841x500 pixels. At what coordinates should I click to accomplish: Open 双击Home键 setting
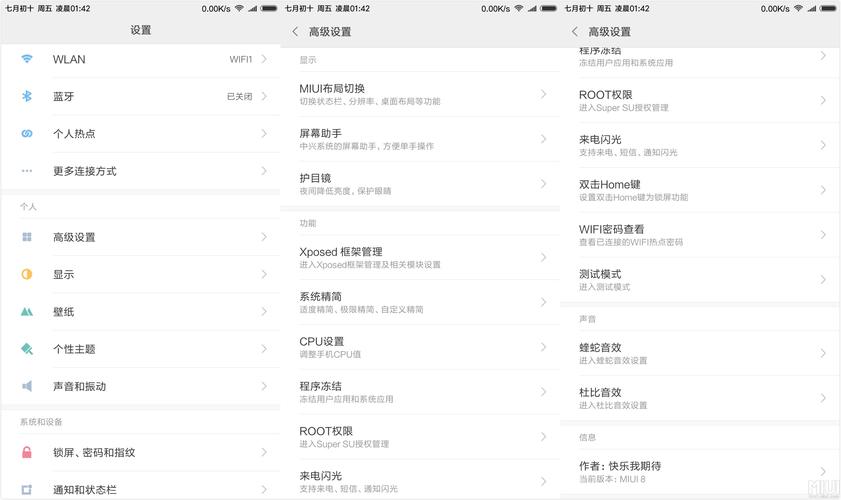[700, 190]
